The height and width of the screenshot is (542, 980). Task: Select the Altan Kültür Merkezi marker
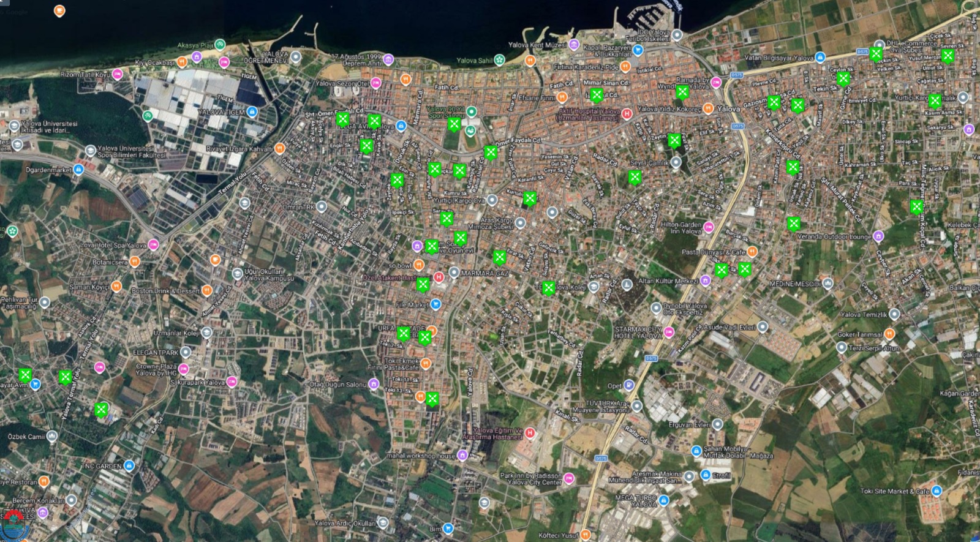coord(705,280)
